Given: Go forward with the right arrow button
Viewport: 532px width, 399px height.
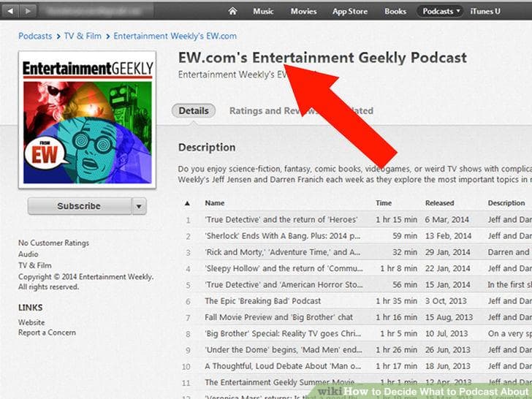Looking at the screenshot, I should pos(29,11).
